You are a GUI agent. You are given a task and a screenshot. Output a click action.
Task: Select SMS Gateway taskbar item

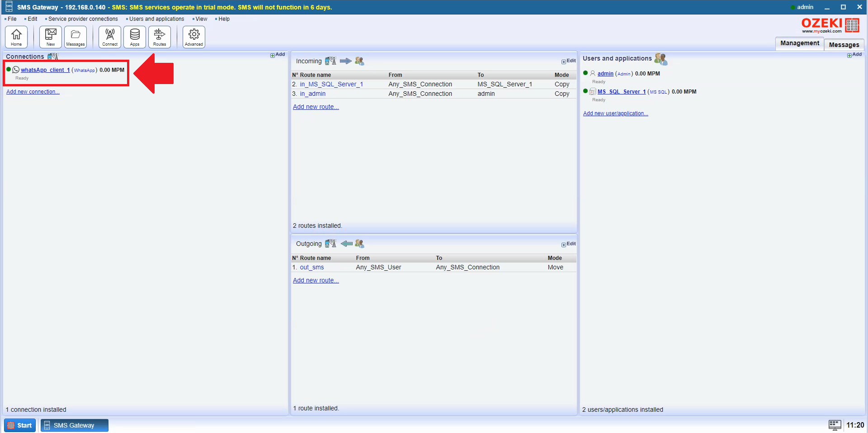click(x=75, y=425)
